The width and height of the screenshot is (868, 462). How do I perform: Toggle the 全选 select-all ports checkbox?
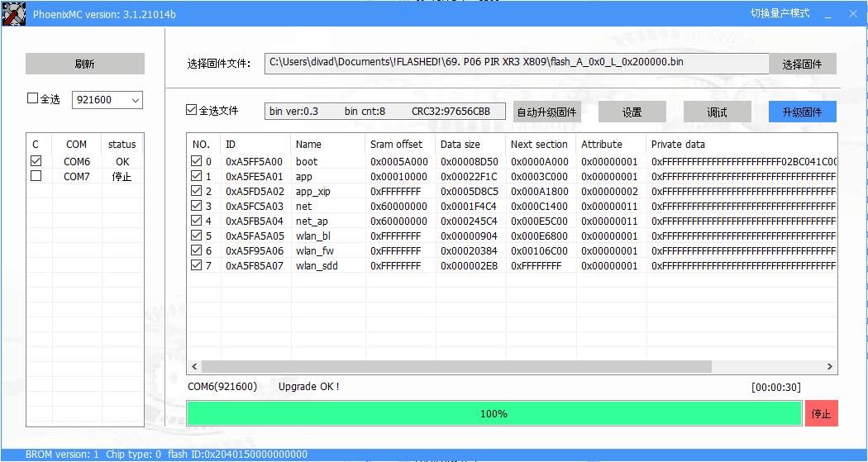[33, 98]
